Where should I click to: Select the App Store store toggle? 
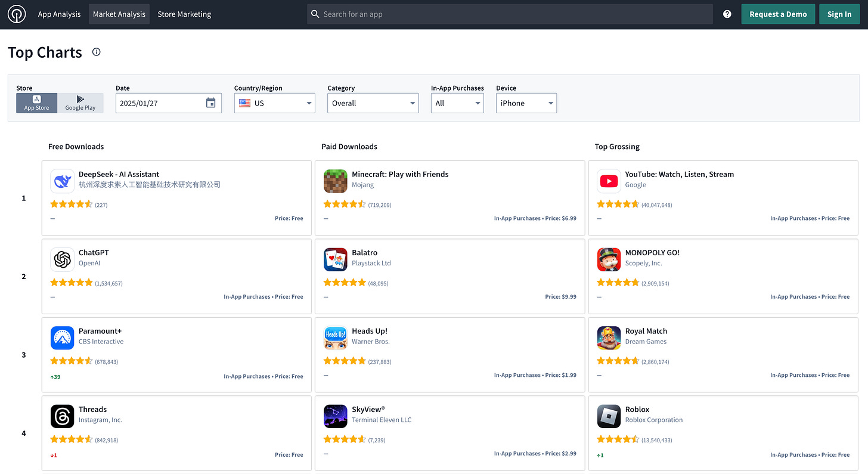[37, 103]
